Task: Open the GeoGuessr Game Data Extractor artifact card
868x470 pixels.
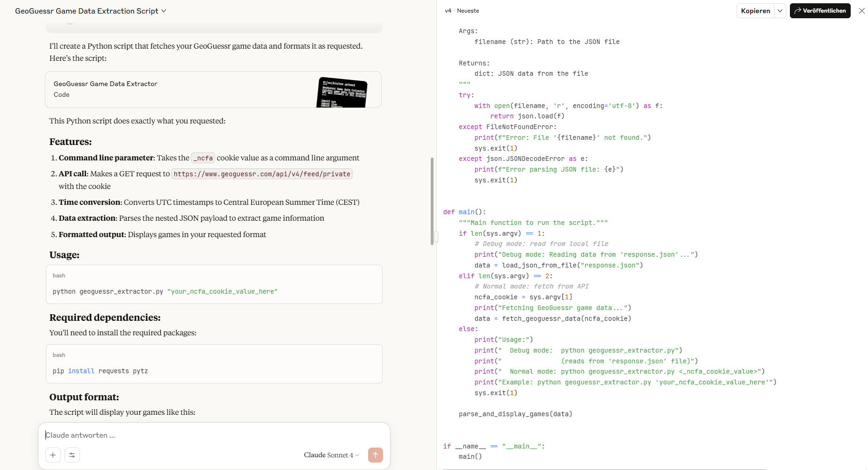Action: tap(213, 89)
